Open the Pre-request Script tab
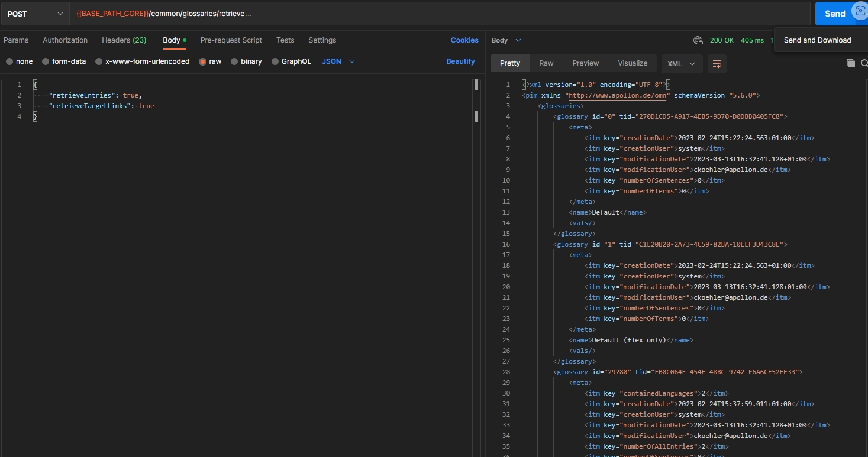This screenshot has width=868, height=457. click(x=231, y=40)
